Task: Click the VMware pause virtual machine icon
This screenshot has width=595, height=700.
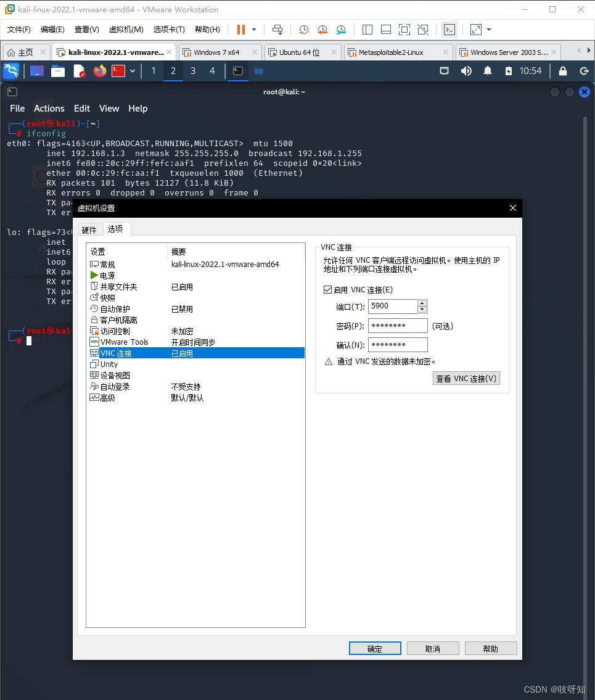Action: pyautogui.click(x=241, y=30)
